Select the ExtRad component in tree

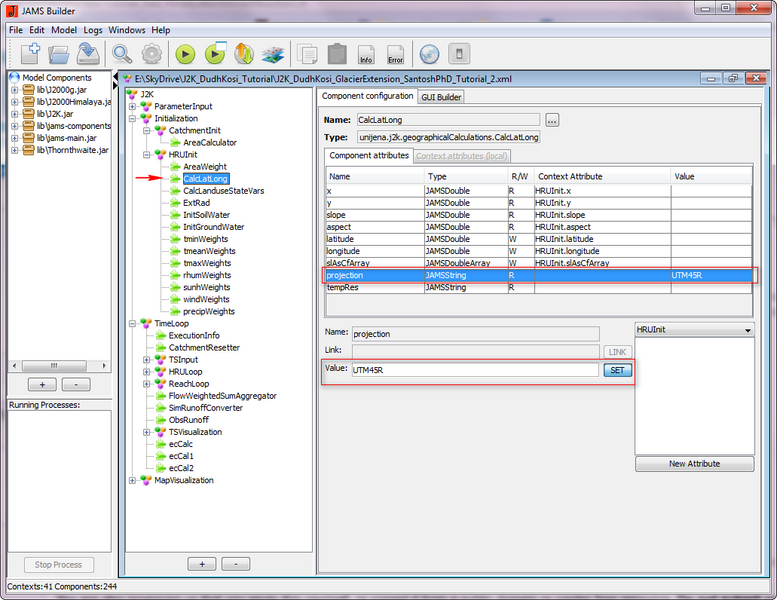[x=196, y=203]
